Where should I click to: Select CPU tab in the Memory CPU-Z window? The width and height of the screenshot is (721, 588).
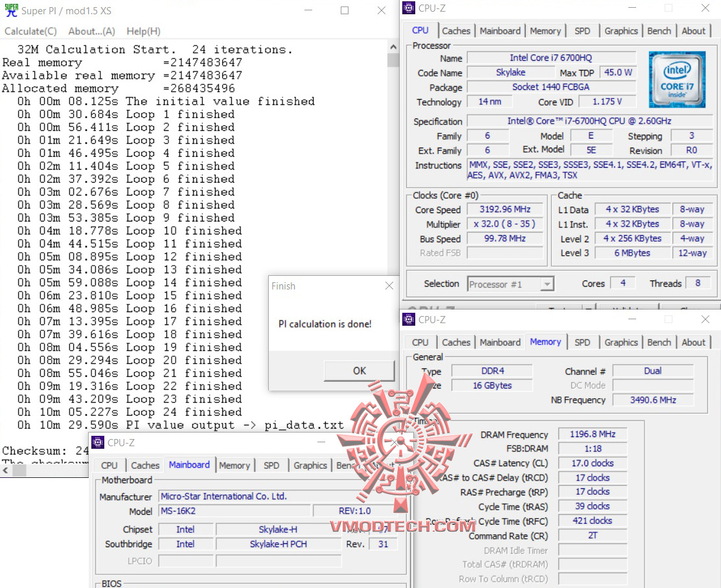tap(420, 343)
